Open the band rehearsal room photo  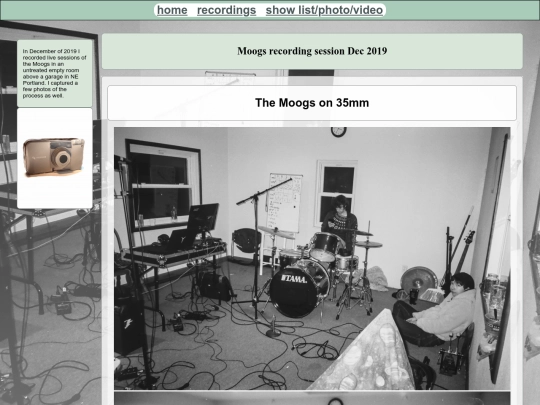(312, 258)
